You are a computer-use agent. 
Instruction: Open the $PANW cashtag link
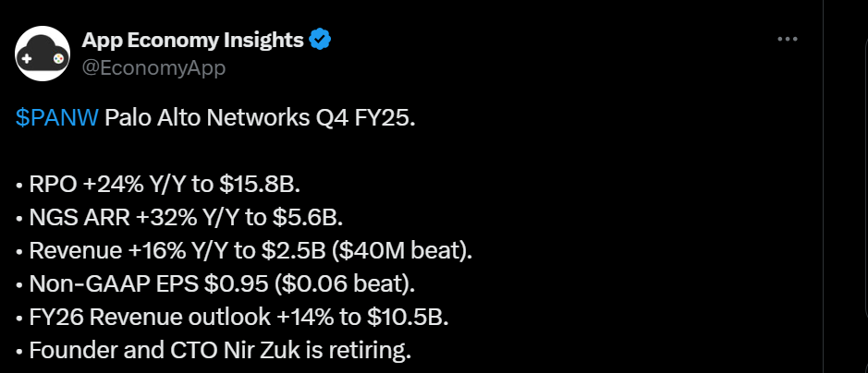point(56,120)
